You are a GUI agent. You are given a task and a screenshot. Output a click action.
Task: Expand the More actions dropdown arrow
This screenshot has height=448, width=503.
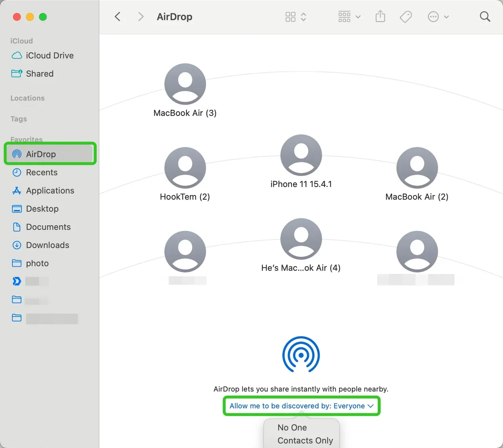pyautogui.click(x=446, y=17)
